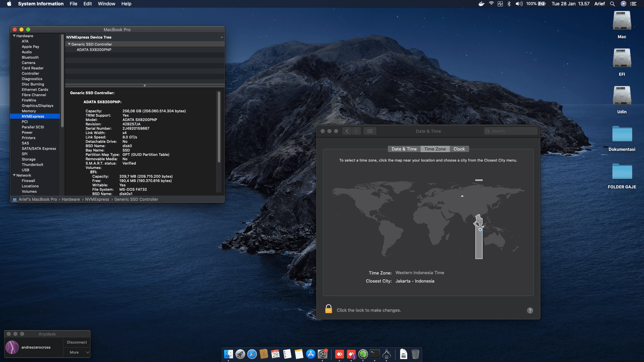Open the Window menu

[x=106, y=4]
